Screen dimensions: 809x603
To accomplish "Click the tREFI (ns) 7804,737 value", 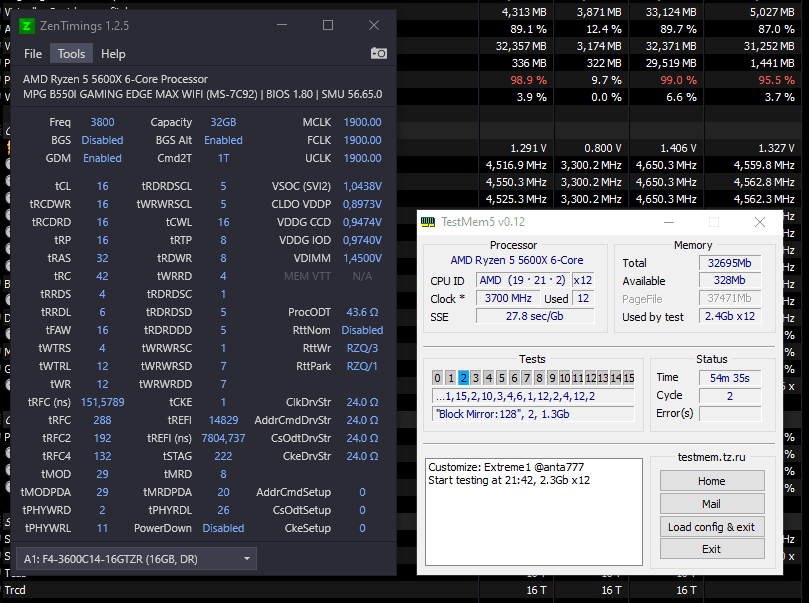I will (x=223, y=438).
